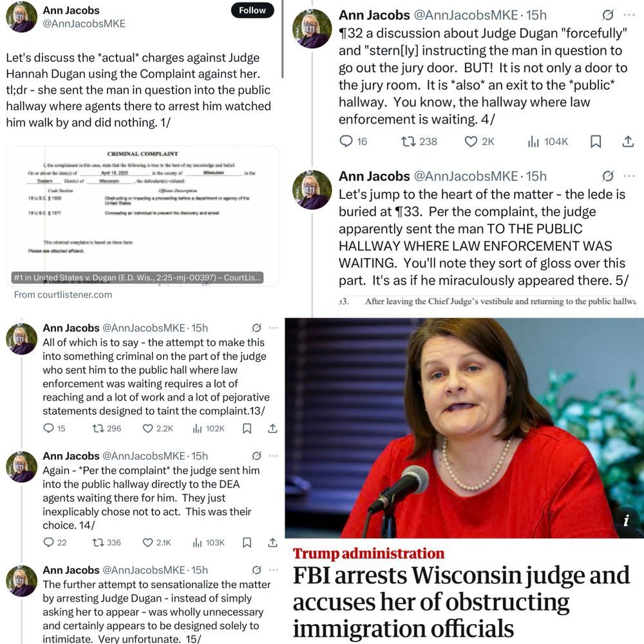Toggle the Grok icon on tweet 14/
This screenshot has width=644, height=644.
point(257,456)
